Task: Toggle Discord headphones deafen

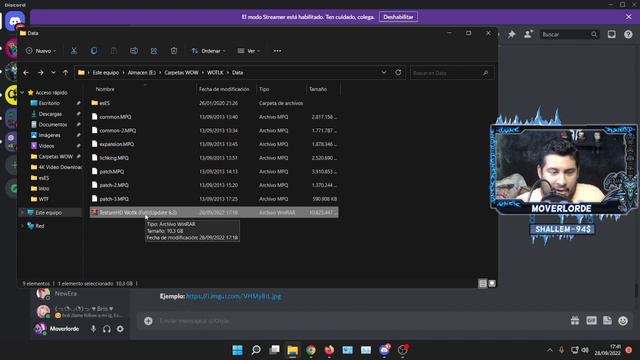Action: tap(107, 329)
